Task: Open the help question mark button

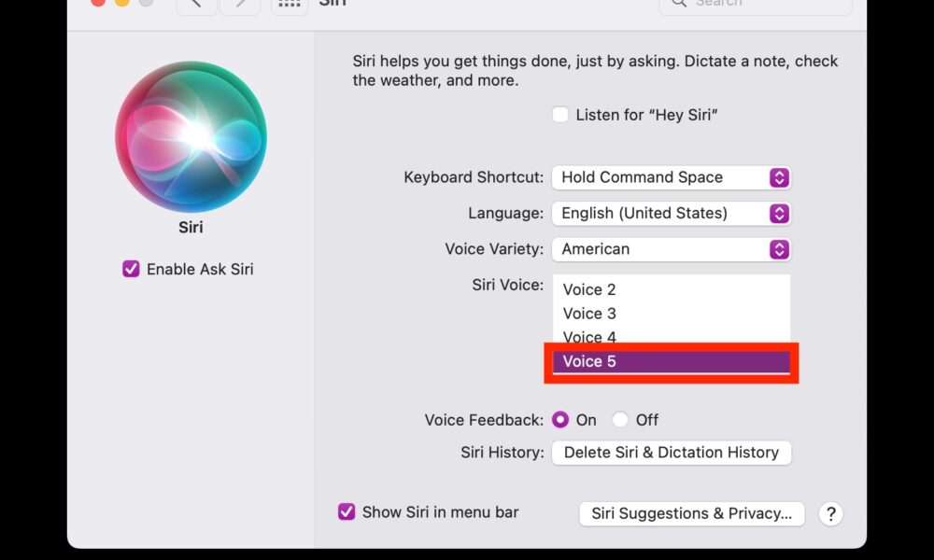Action: point(831,513)
